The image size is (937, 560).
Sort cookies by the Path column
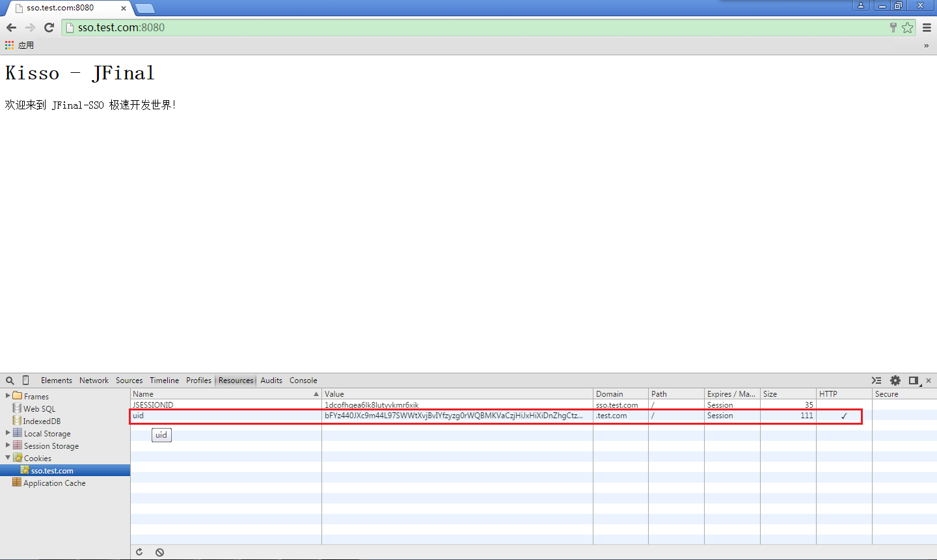click(x=676, y=393)
